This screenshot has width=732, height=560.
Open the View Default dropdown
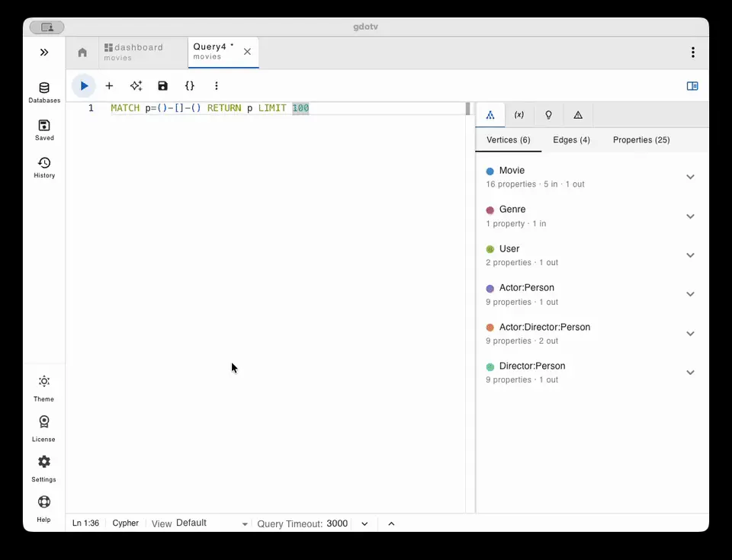click(212, 523)
